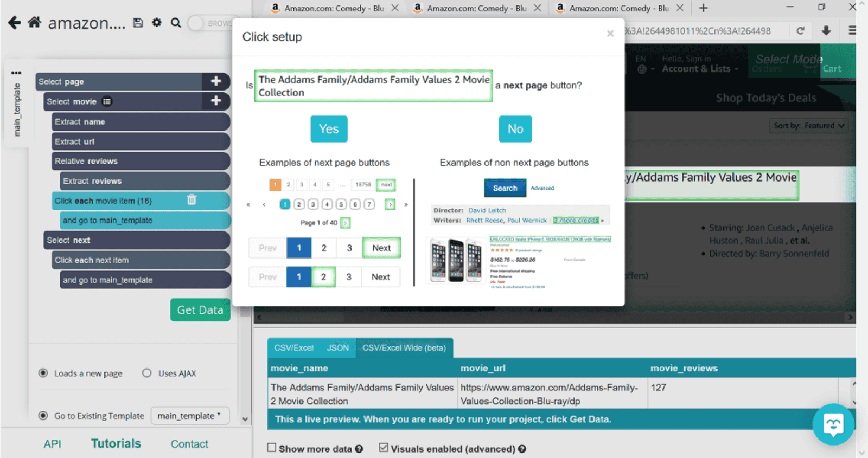Open the three-dots menu above main_template
Image resolution: width=868 pixels, height=458 pixels.
click(16, 73)
